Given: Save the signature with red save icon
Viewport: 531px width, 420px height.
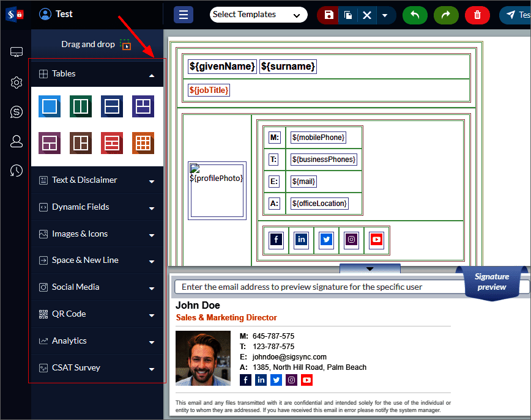Looking at the screenshot, I should (329, 15).
